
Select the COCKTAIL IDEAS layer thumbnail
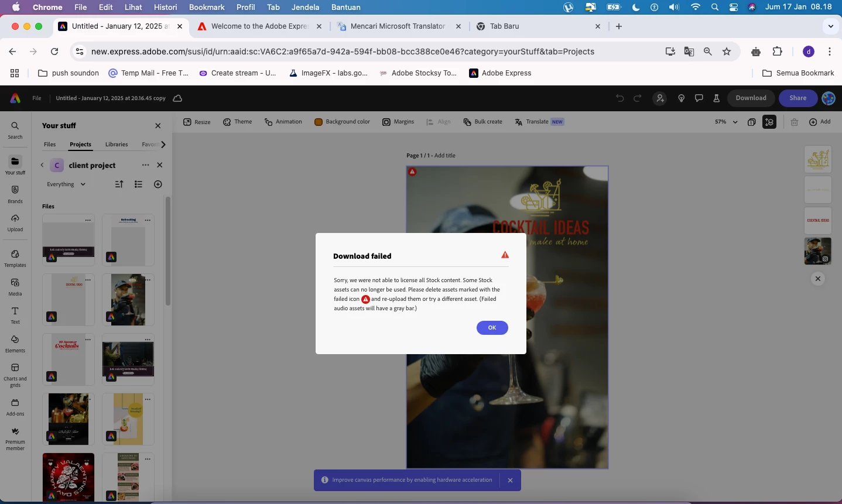point(818,220)
